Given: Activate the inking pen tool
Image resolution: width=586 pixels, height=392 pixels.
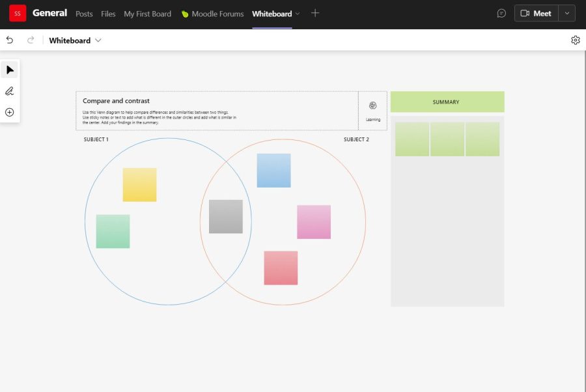Looking at the screenshot, I should 9,91.
